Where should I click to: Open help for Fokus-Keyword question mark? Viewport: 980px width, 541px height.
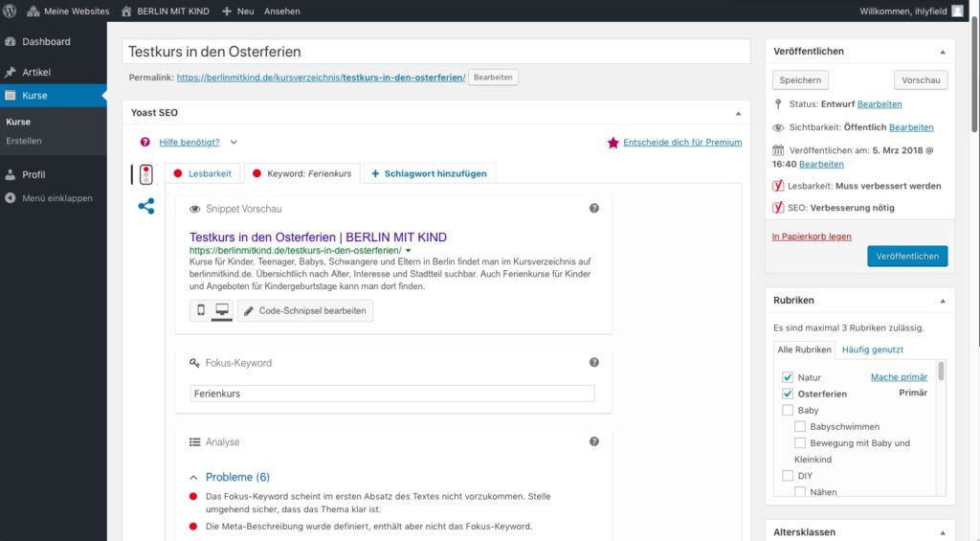pyautogui.click(x=594, y=362)
